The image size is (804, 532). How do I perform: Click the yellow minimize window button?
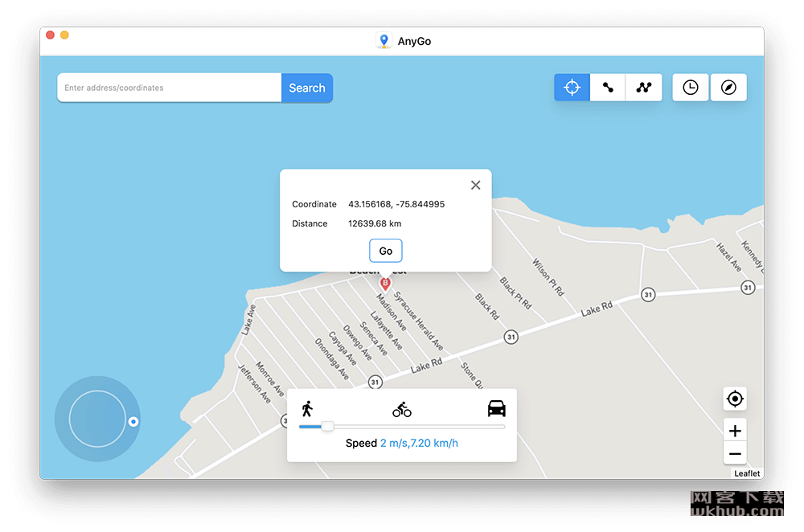pos(64,35)
